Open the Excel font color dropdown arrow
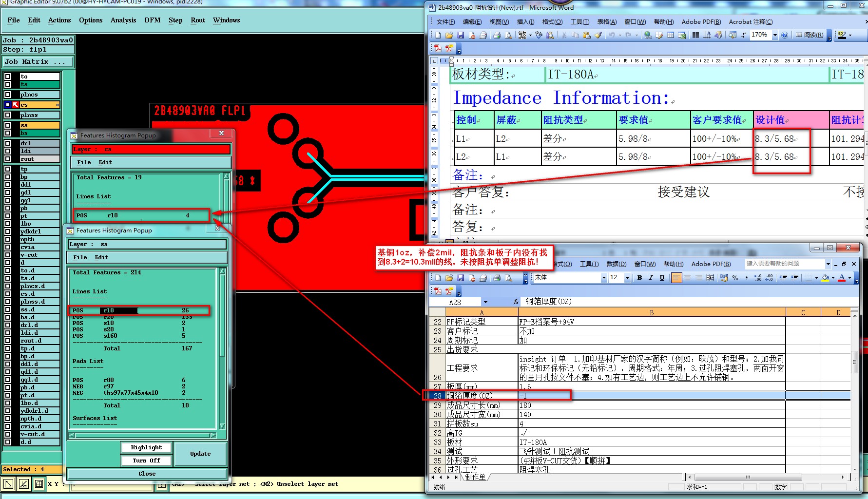 click(x=849, y=278)
